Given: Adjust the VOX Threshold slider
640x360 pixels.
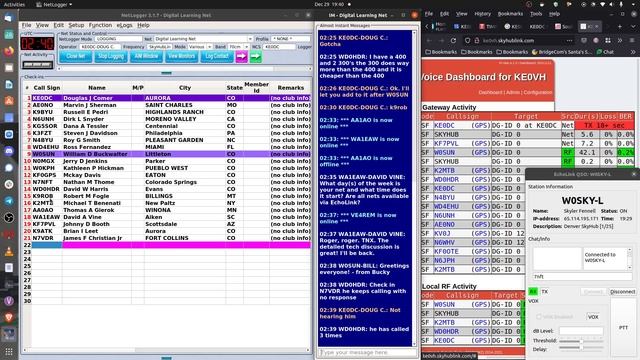Looking at the screenshot, I should coord(581,340).
